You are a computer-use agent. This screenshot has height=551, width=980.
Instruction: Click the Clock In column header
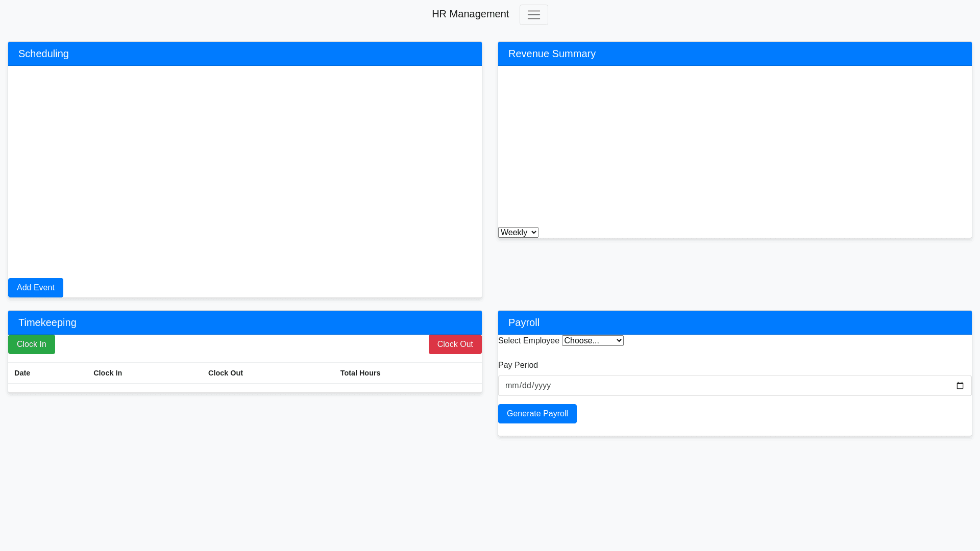tap(107, 373)
